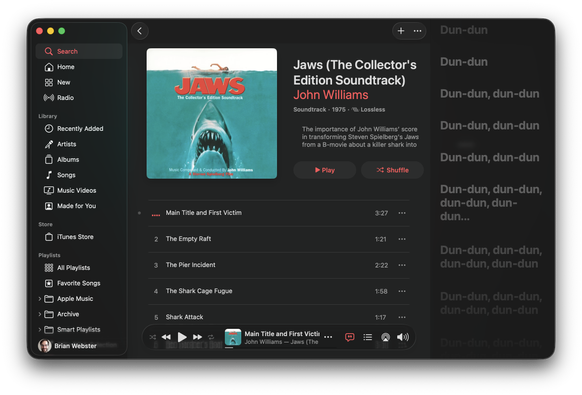Viewport: 582px width, 395px height.
Task: Open album more options in the top toolbar
Action: 418,31
